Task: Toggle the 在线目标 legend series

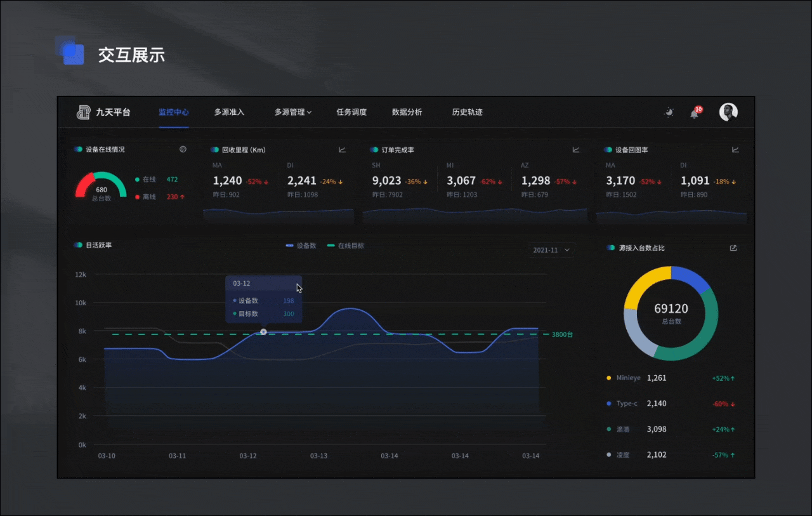Action: point(346,246)
